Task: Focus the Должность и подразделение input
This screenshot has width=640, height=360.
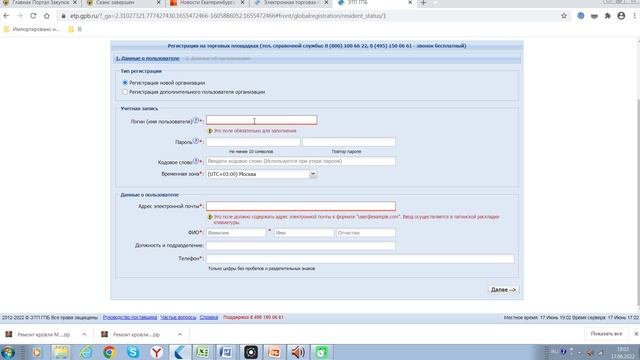Action: tap(300, 246)
